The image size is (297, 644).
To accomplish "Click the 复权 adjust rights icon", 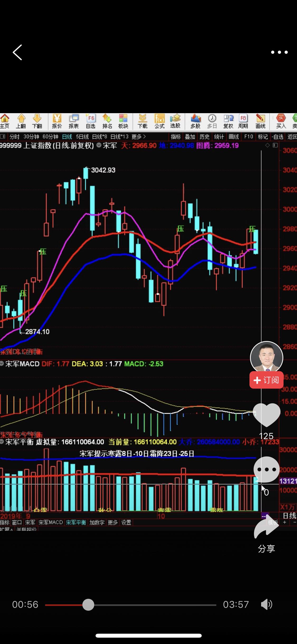I will tap(228, 121).
